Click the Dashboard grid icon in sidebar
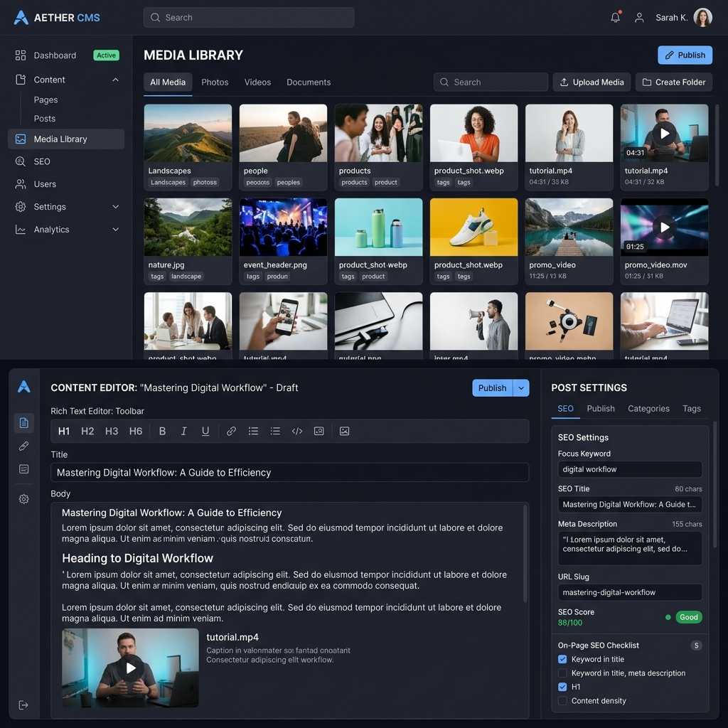Screen dimensions: 728x728 pyautogui.click(x=21, y=55)
